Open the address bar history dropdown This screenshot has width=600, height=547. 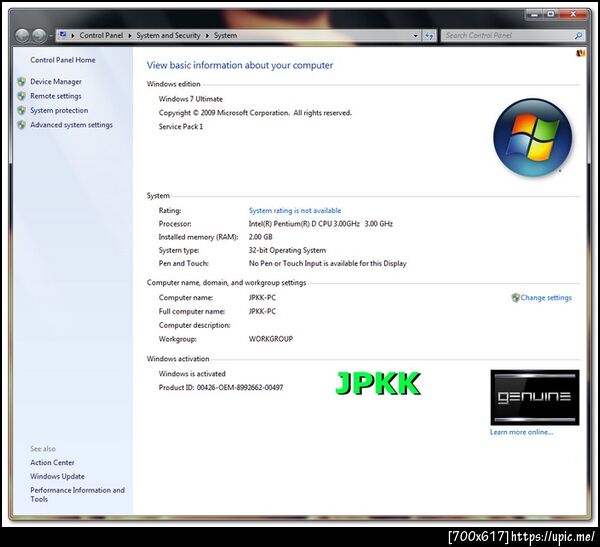(x=416, y=36)
